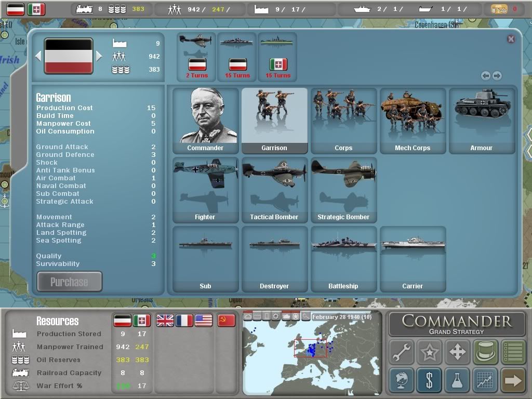Select the Germany flag in Resources panel
Viewport: 532px width, 399px height.
(x=122, y=320)
